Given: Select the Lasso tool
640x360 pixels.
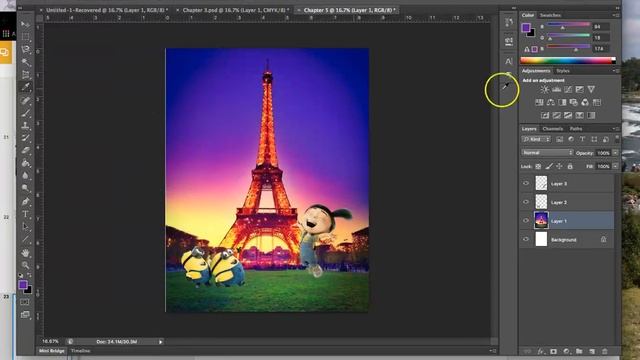Looking at the screenshot, I should click(25, 49).
